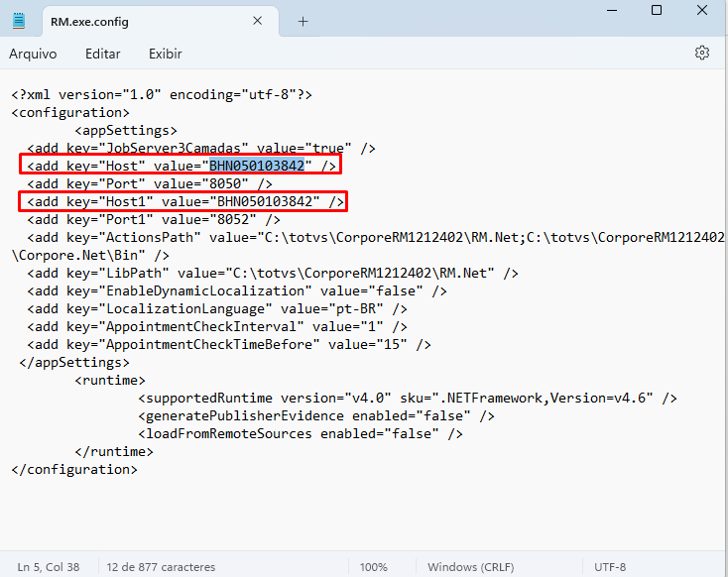
Task: Click the closing appSettings tag
Action: (x=74, y=362)
